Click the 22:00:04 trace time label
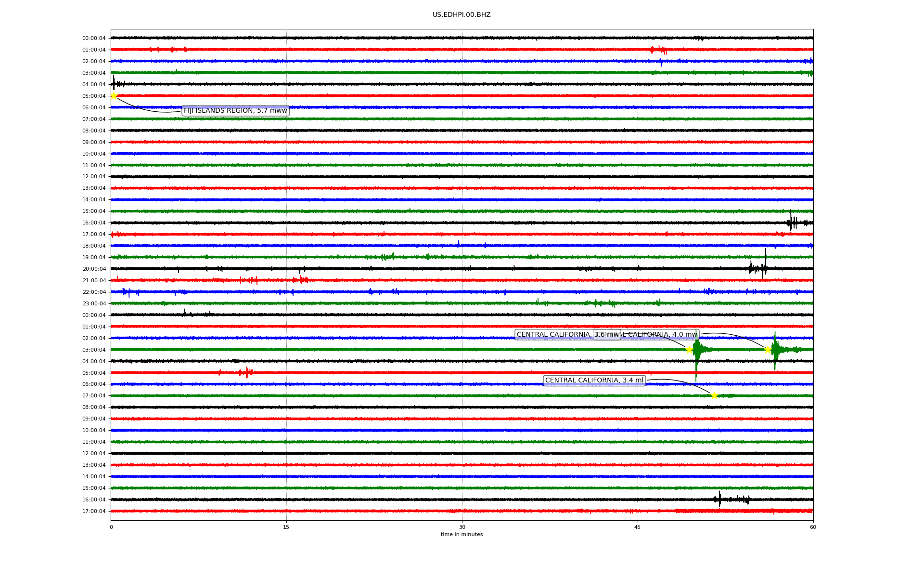924x578 pixels. 94,292
